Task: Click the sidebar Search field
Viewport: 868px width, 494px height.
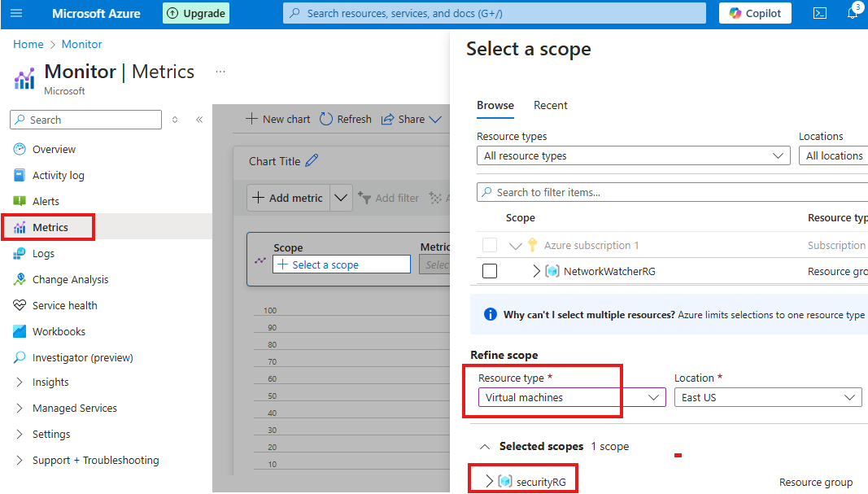Action: (85, 120)
